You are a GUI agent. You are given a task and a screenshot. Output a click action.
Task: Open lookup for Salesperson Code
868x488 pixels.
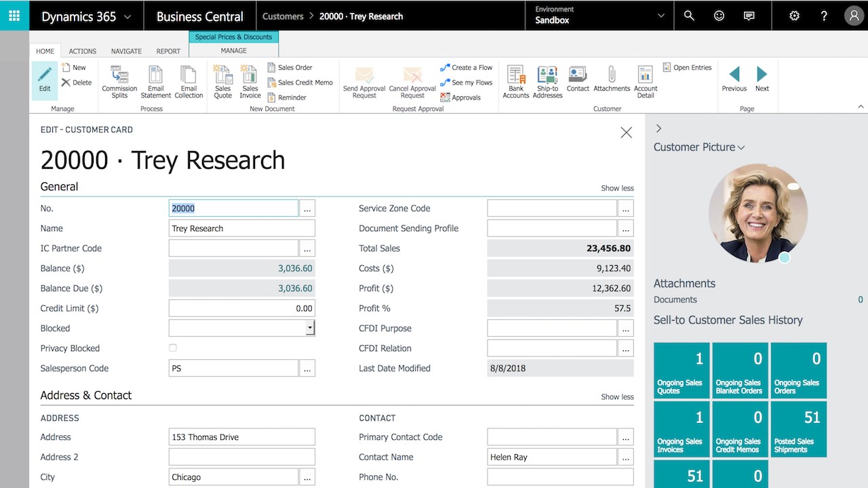click(307, 368)
